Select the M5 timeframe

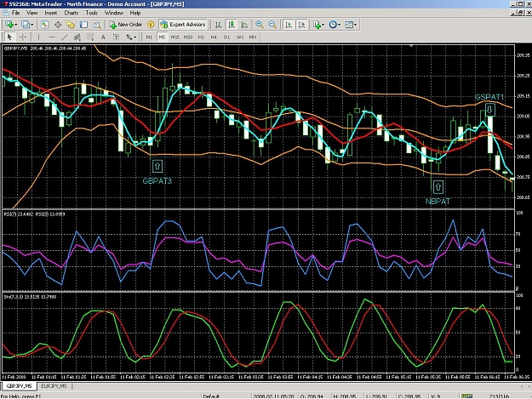(x=162, y=37)
